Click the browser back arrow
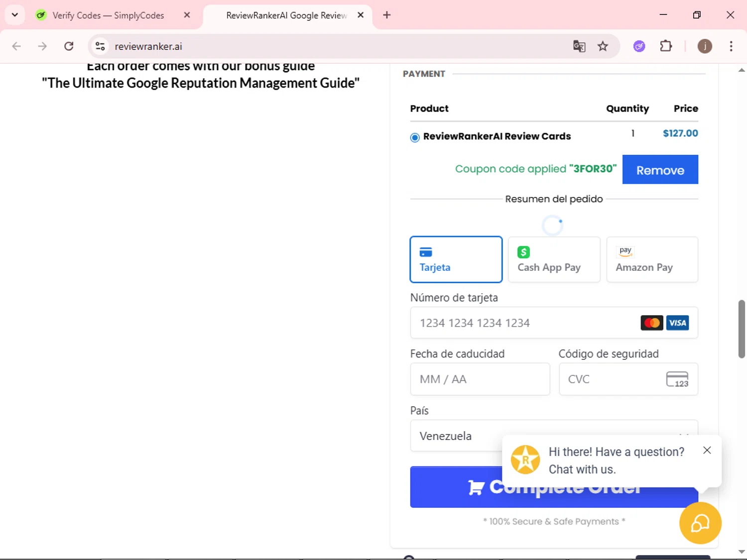Viewport: 747px width, 560px height. coord(16,46)
